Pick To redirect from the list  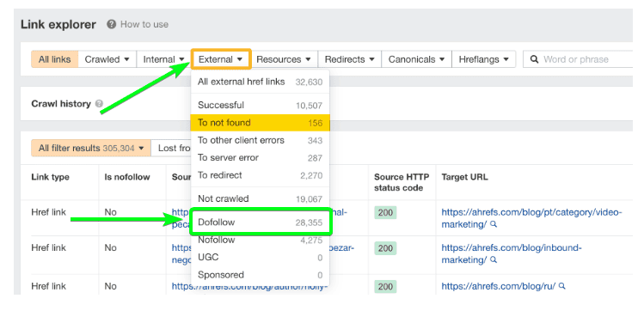pyautogui.click(x=261, y=175)
